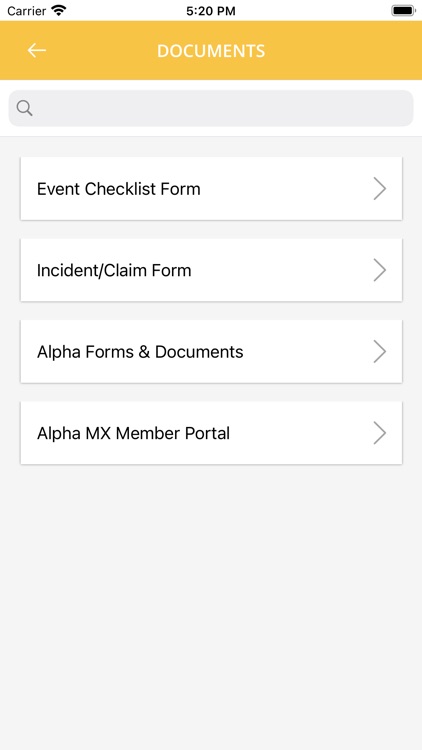Tap the DOCUMENTS header title
Viewport: 422px width, 750px height.
click(211, 51)
